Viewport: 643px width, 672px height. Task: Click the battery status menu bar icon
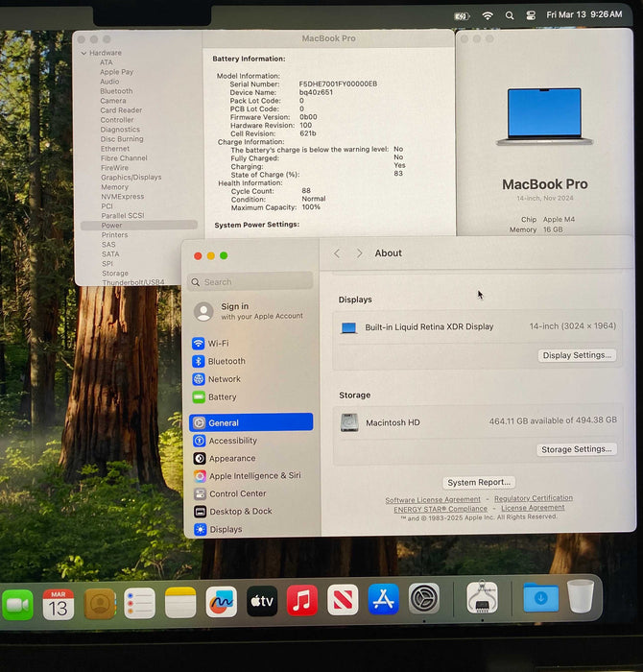462,16
